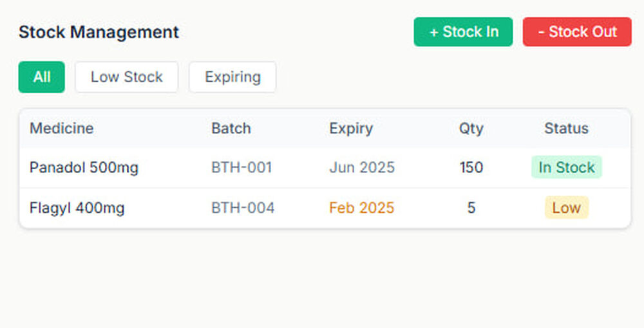Click the quantity 150 for Panadol
This screenshot has height=328, width=644.
click(471, 168)
